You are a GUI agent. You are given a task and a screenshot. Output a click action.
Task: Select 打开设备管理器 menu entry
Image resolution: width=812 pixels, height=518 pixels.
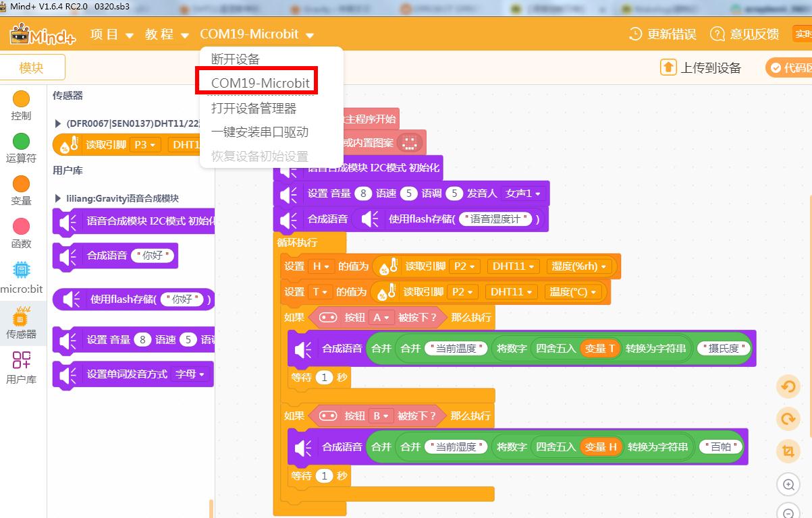[x=253, y=107]
